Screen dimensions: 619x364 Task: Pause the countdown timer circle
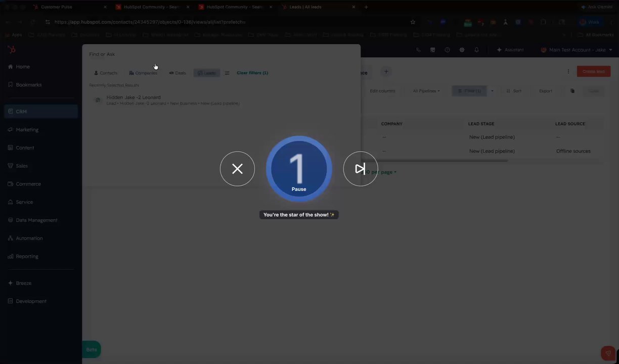tap(299, 169)
